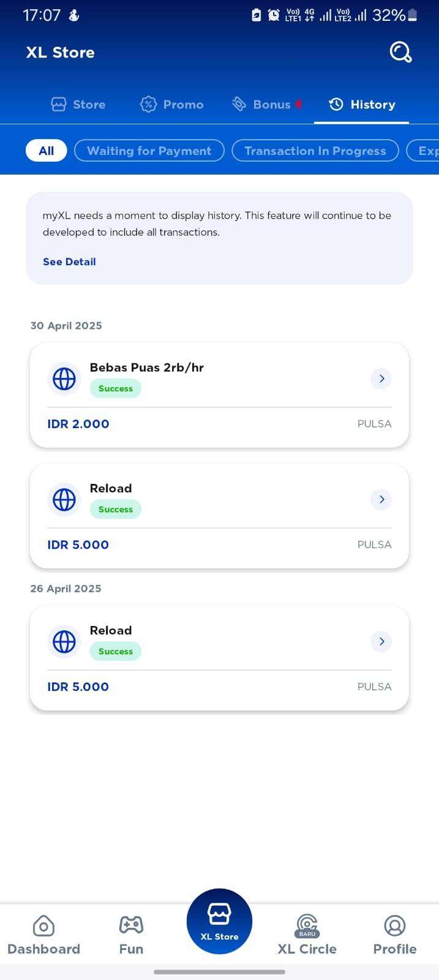Switch to the Promo tab
The width and height of the screenshot is (439, 980).
pos(172,105)
